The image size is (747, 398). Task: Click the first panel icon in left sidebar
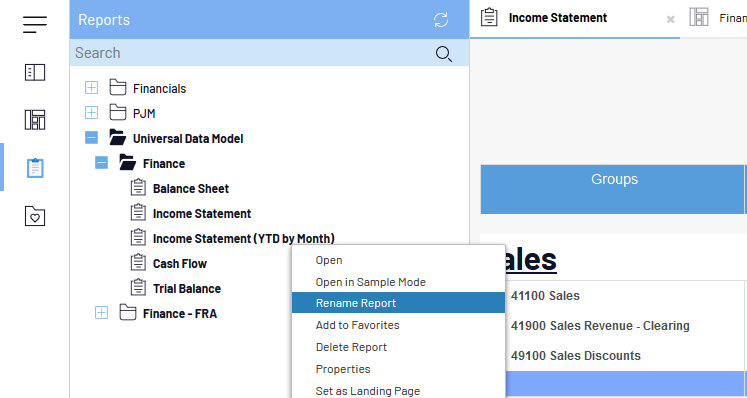[x=35, y=72]
